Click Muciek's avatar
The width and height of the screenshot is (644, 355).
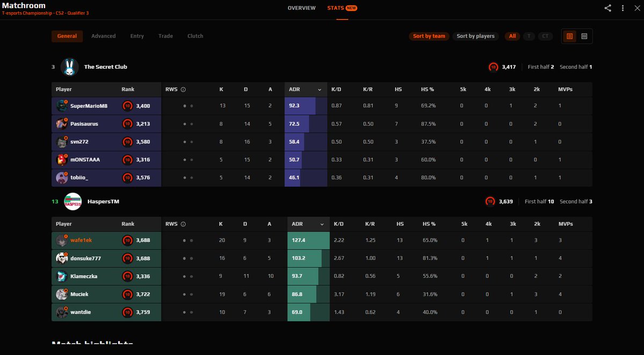tap(61, 294)
